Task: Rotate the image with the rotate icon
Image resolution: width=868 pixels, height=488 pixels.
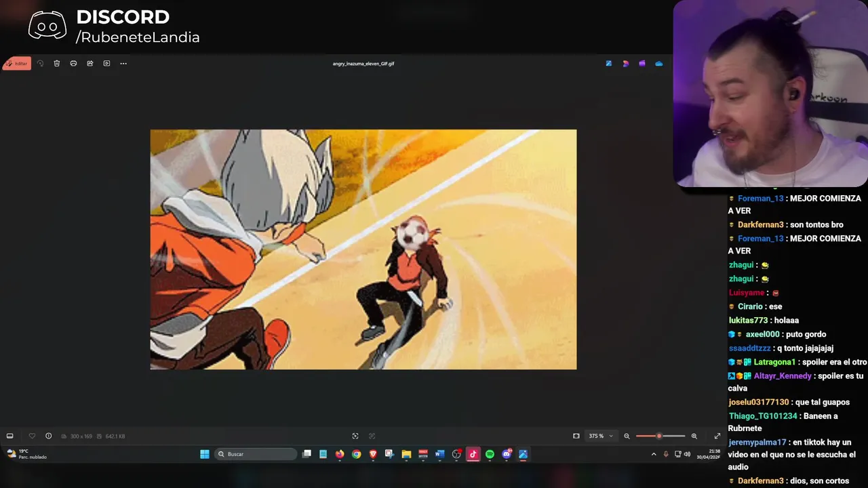Action: (x=40, y=64)
